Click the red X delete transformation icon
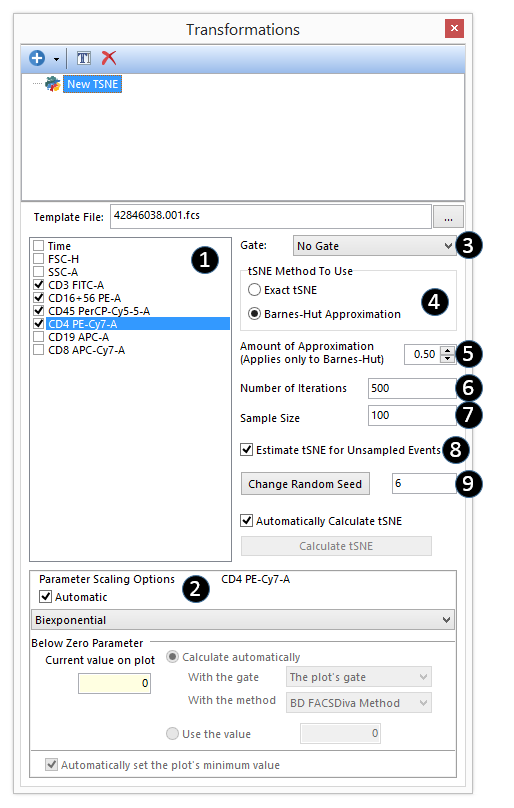This screenshot has height=808, width=514. (x=109, y=58)
